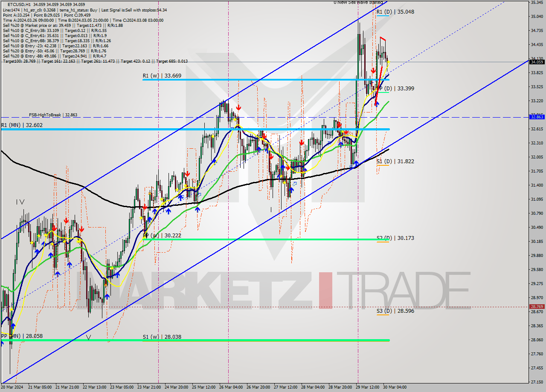This screenshot has height=392, width=546.
Task: Click the '30 Mar 04:00' time label
Action: 395,387
